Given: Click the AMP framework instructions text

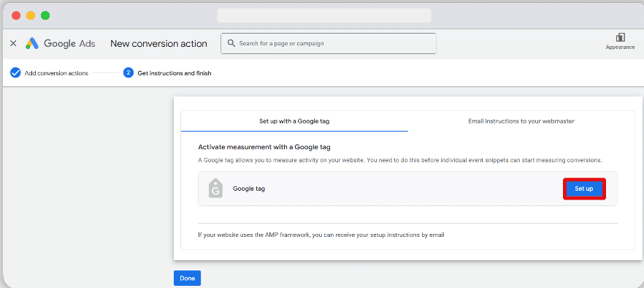Looking at the screenshot, I should point(321,235).
